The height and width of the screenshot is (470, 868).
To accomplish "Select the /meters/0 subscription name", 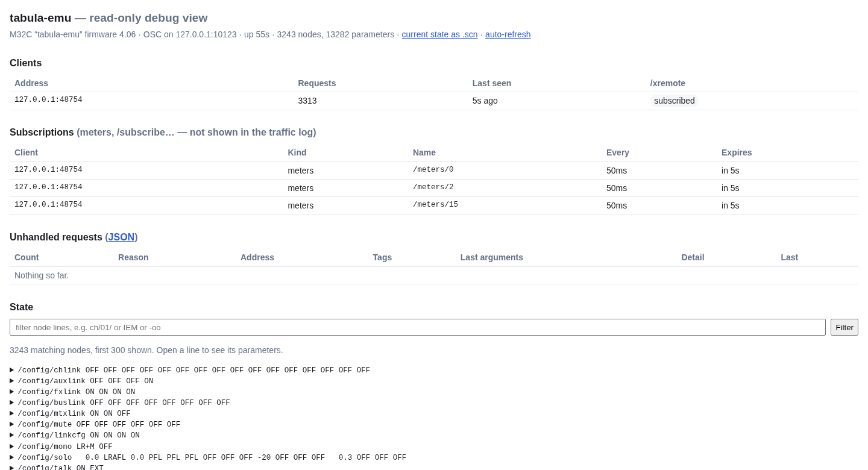I will [x=433, y=170].
